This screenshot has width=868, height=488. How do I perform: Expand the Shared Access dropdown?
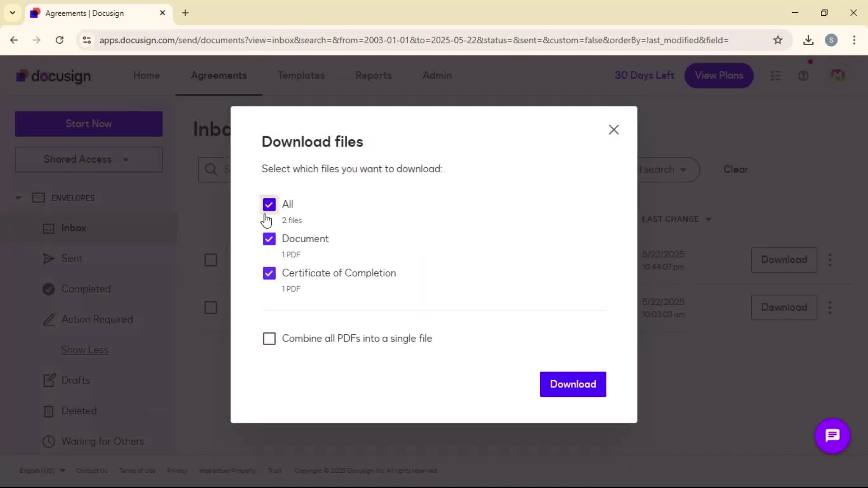click(89, 160)
